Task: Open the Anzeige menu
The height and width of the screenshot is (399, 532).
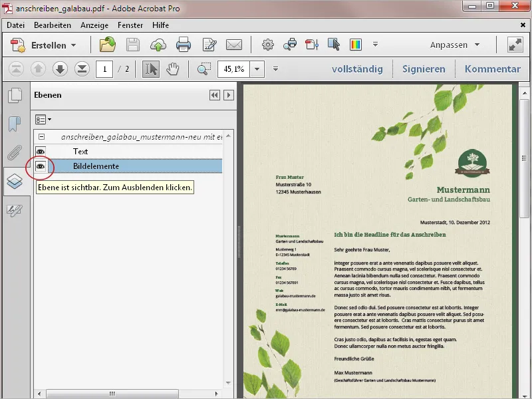Action: (94, 25)
